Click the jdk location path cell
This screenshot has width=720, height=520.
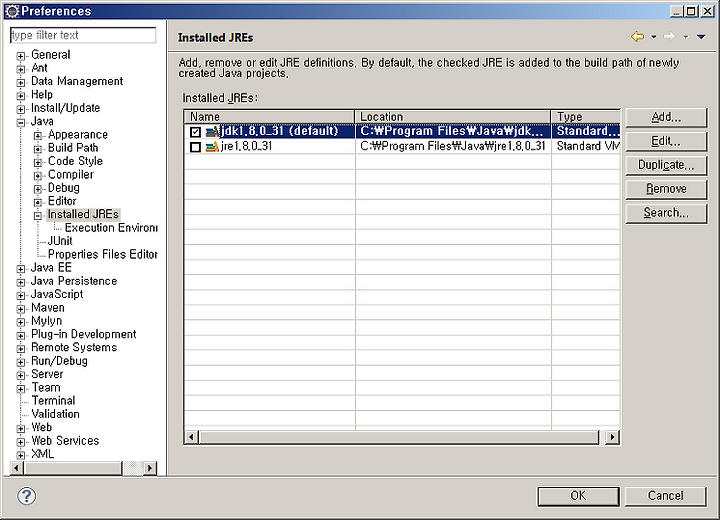pos(453,131)
